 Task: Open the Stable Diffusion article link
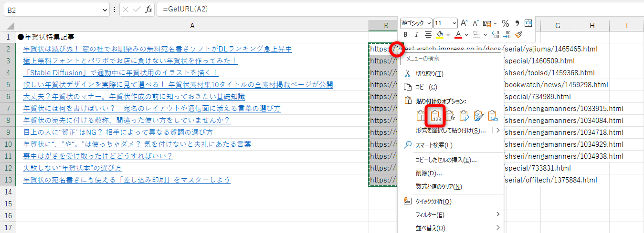click(121, 73)
